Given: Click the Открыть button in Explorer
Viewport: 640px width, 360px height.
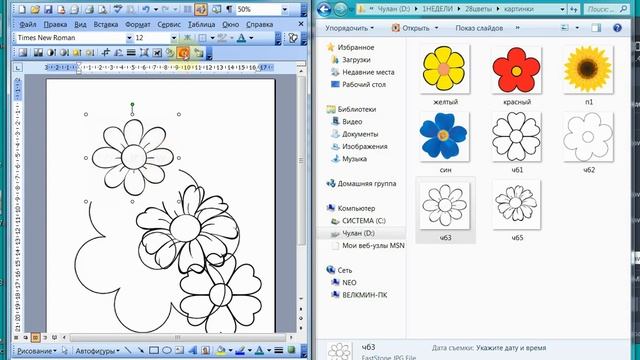Looking at the screenshot, I should (x=415, y=28).
